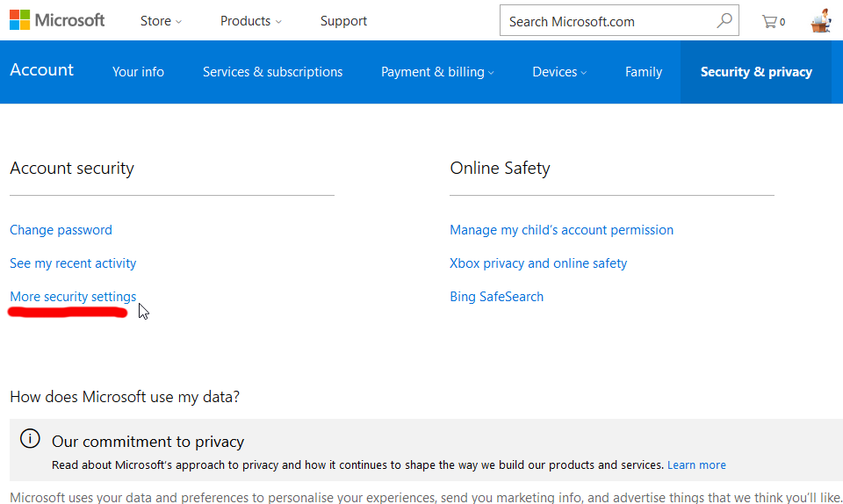The width and height of the screenshot is (843, 504).
Task: Open the Services & subscriptions tab
Action: pos(272,72)
